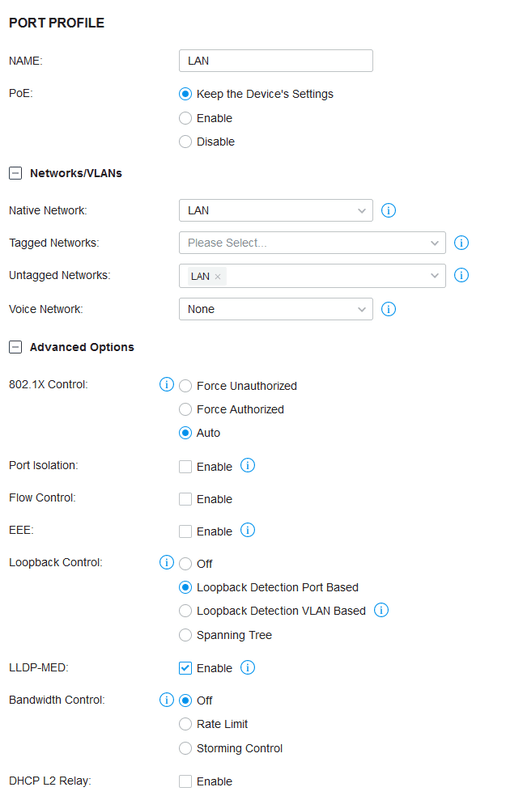Click the info icon beside Tagged Networks
This screenshot has width=506, height=800.
[461, 243]
